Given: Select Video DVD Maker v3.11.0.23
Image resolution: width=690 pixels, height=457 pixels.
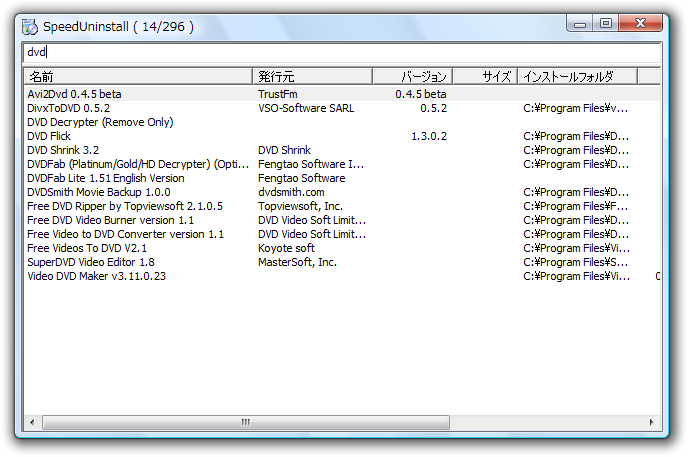Looking at the screenshot, I should pyautogui.click(x=96, y=277).
